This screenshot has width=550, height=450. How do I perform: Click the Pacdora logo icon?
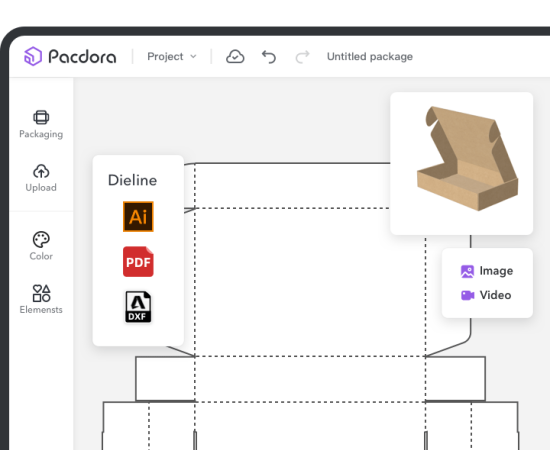point(33,56)
